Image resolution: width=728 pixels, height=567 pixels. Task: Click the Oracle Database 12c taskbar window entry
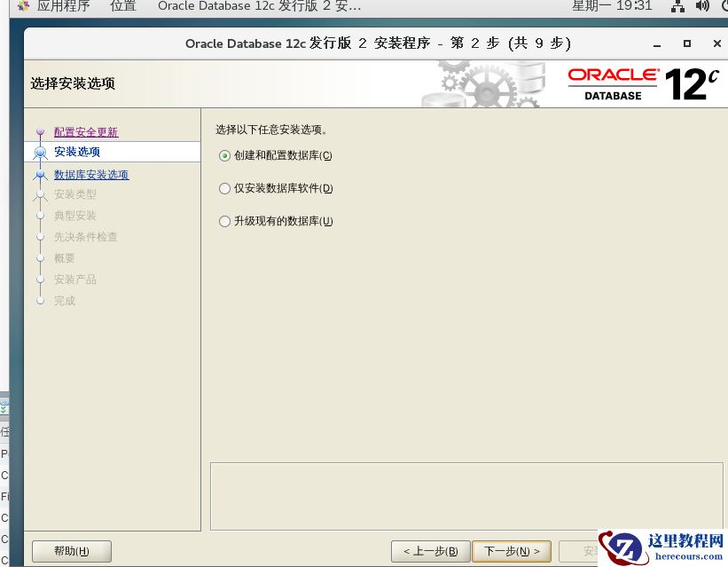coord(259,6)
